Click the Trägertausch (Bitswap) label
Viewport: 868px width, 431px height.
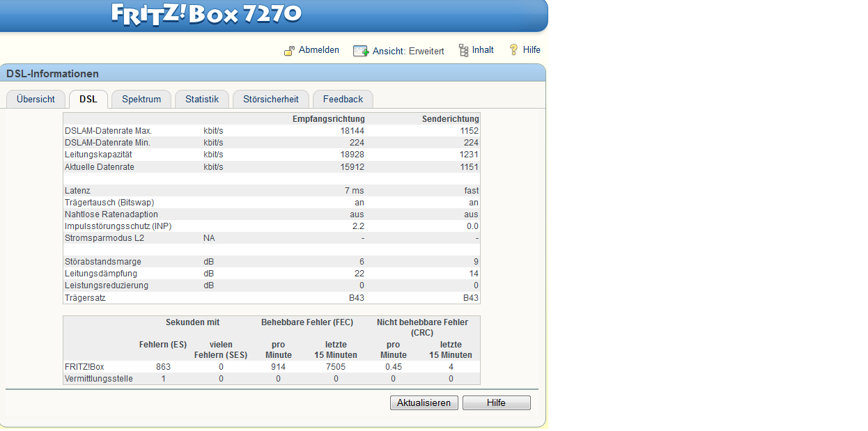click(x=109, y=203)
